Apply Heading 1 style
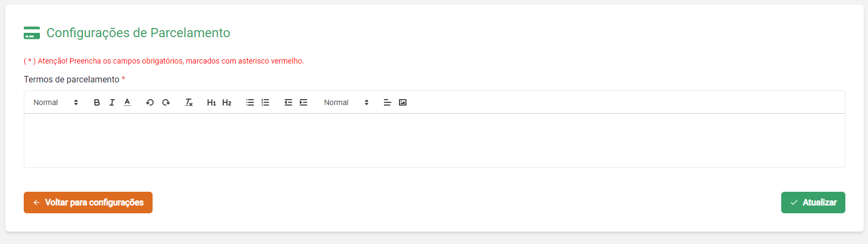The image size is (868, 244). (211, 102)
